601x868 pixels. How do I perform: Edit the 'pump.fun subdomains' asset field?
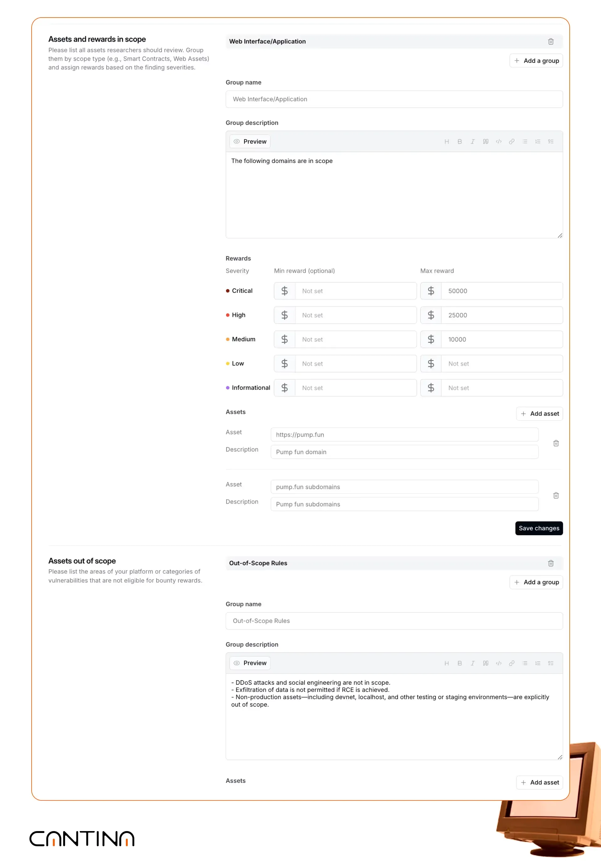(404, 487)
